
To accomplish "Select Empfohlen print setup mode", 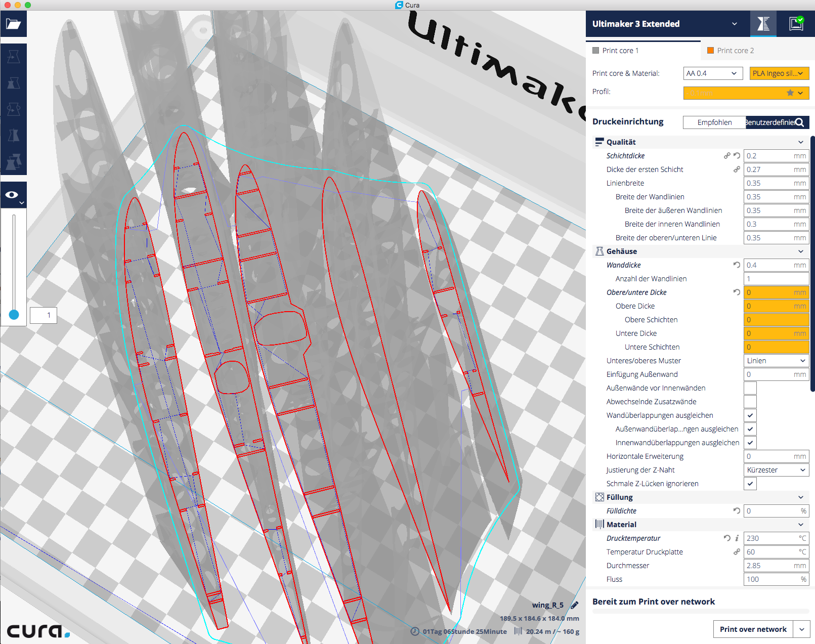I will [714, 122].
